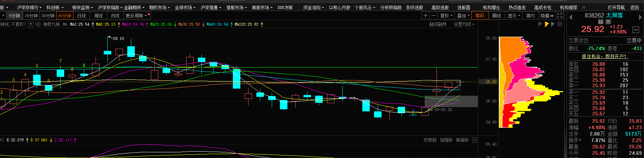Toggle 简约 simple mode
The height and width of the screenshot is (158, 644).
click(x=531, y=16)
